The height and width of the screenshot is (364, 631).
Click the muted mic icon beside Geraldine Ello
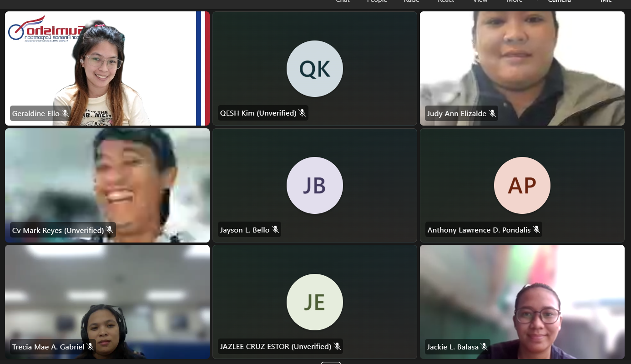(x=65, y=113)
